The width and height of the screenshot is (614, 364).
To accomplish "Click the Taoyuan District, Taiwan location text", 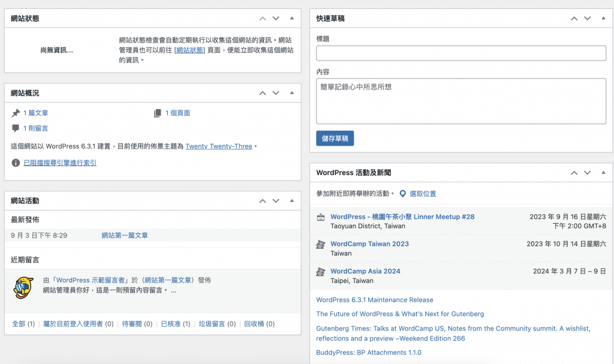I will coord(368,226).
